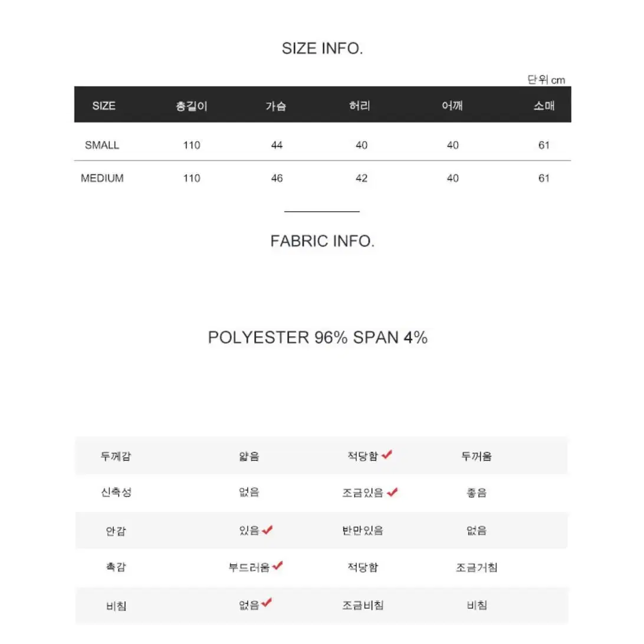644x644 pixels.
Task: Select the 총길이 column header
Action: (x=192, y=106)
